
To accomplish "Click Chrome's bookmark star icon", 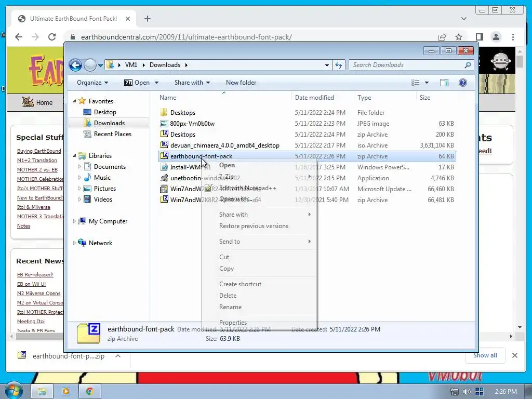I will point(459,37).
